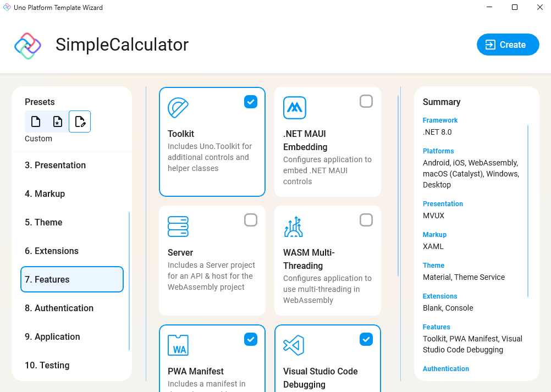The width and height of the screenshot is (551, 392).
Task: Select the blank preset icon
Action: [35, 121]
